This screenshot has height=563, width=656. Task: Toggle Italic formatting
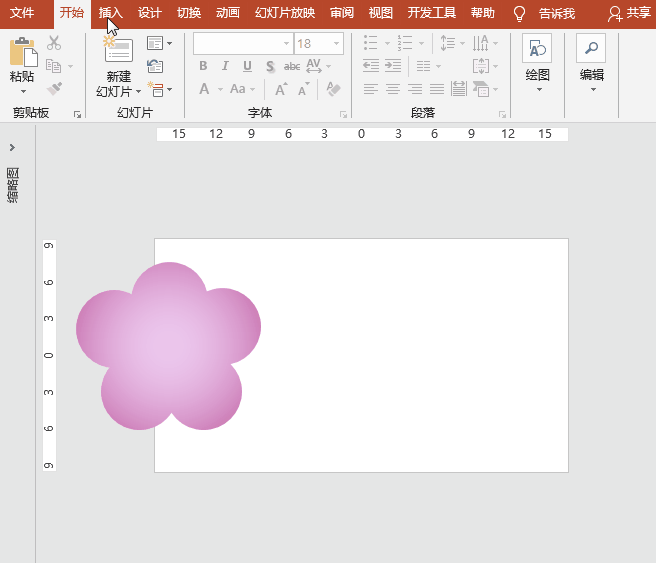point(226,66)
